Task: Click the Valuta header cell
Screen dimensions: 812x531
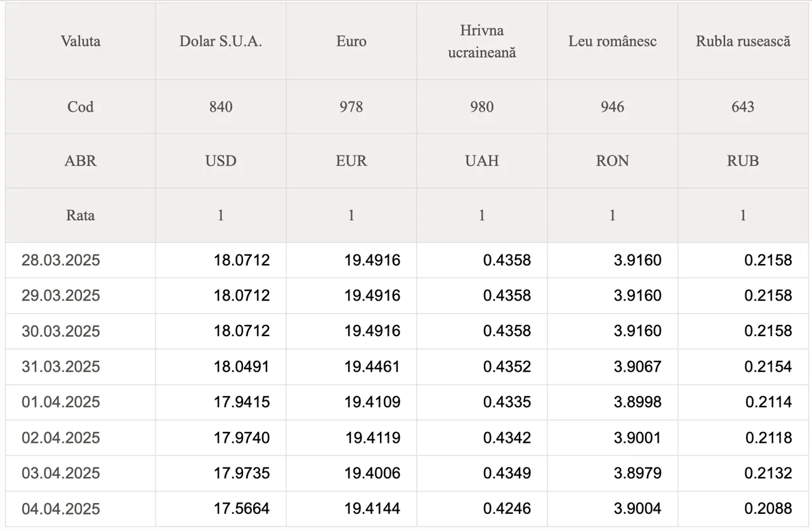Action: point(81,41)
